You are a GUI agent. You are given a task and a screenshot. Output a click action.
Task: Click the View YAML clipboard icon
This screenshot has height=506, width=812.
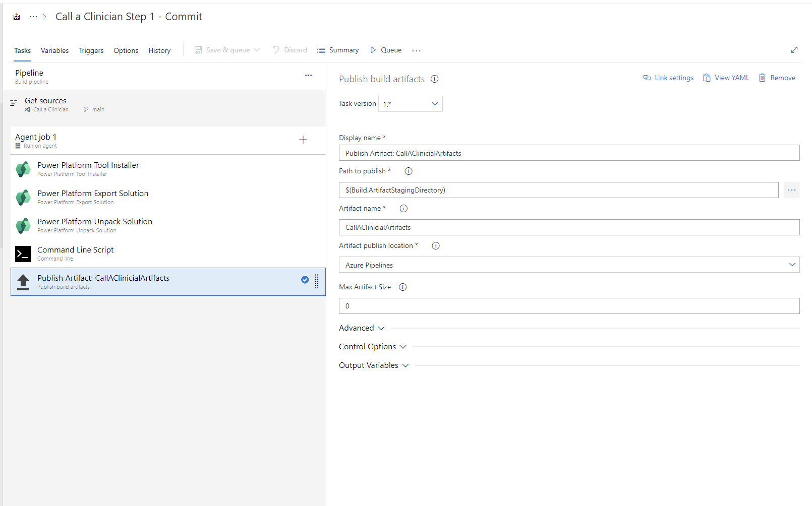coord(707,78)
